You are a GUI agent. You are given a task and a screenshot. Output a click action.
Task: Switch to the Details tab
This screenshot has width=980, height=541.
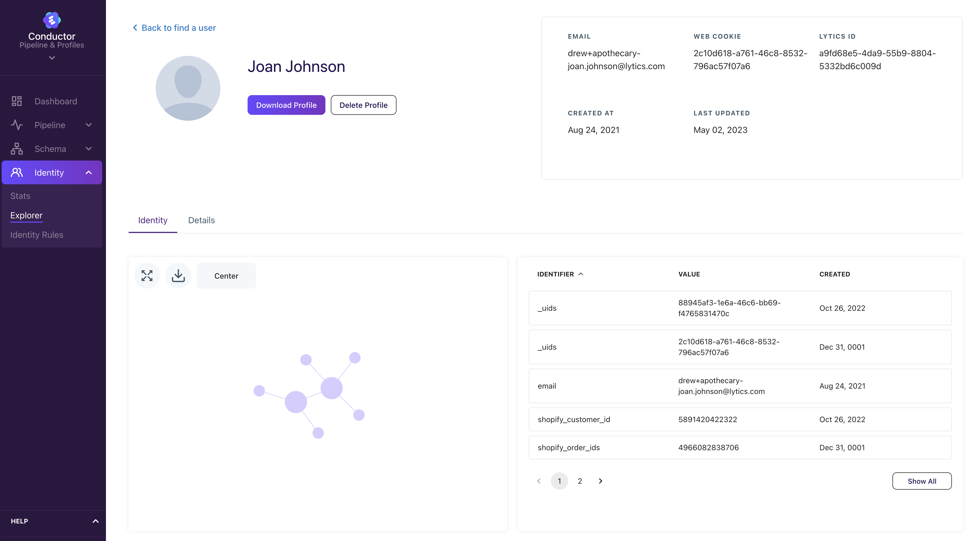click(201, 220)
